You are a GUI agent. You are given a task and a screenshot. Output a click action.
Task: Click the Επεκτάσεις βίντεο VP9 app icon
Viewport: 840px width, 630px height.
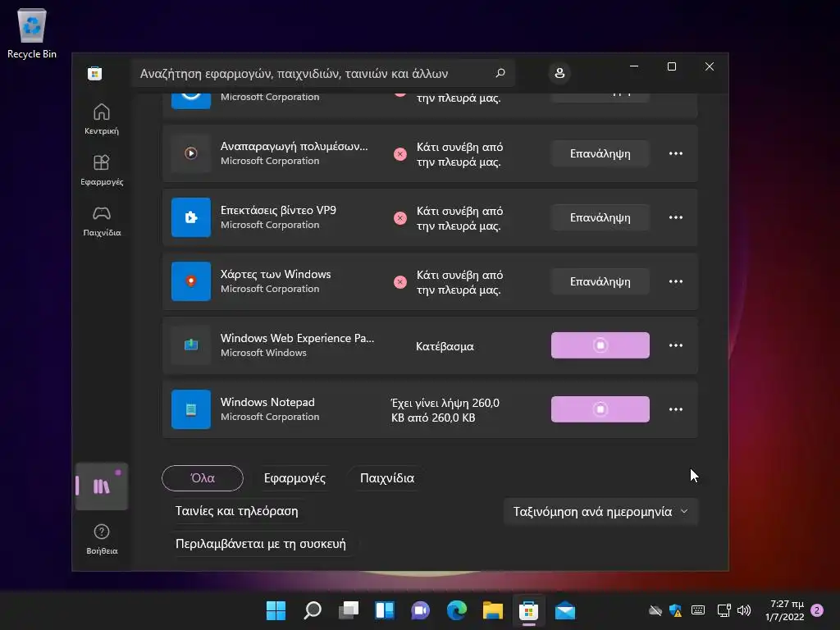(190, 217)
